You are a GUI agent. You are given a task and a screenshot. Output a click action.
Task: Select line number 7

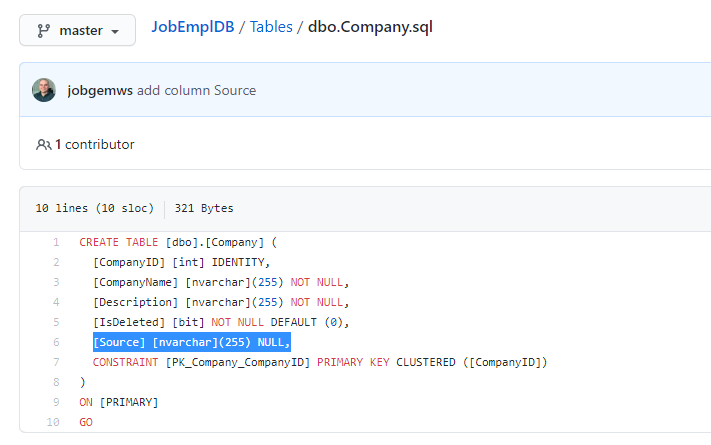pos(56,362)
